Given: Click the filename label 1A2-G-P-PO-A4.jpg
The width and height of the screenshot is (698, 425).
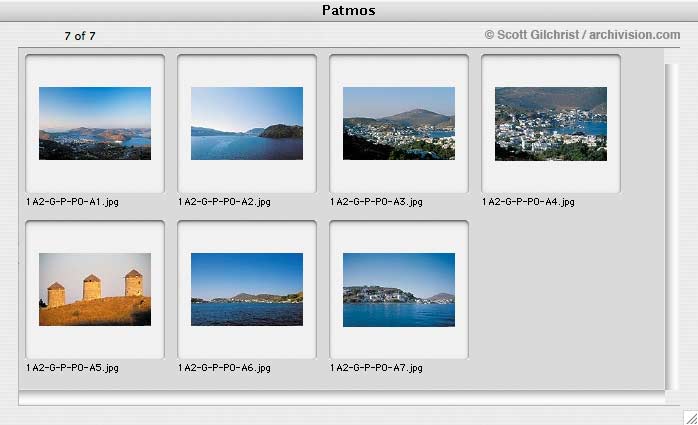Looking at the screenshot, I should tap(528, 202).
